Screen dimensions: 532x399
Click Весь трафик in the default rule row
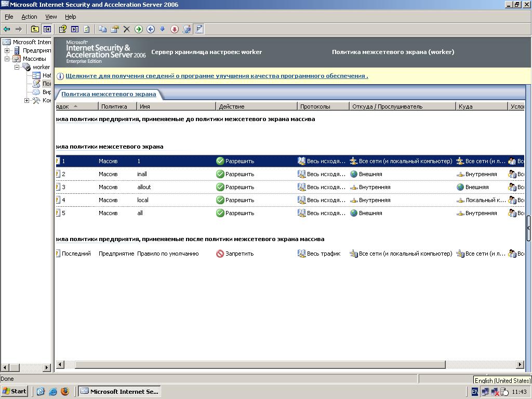coord(324,254)
